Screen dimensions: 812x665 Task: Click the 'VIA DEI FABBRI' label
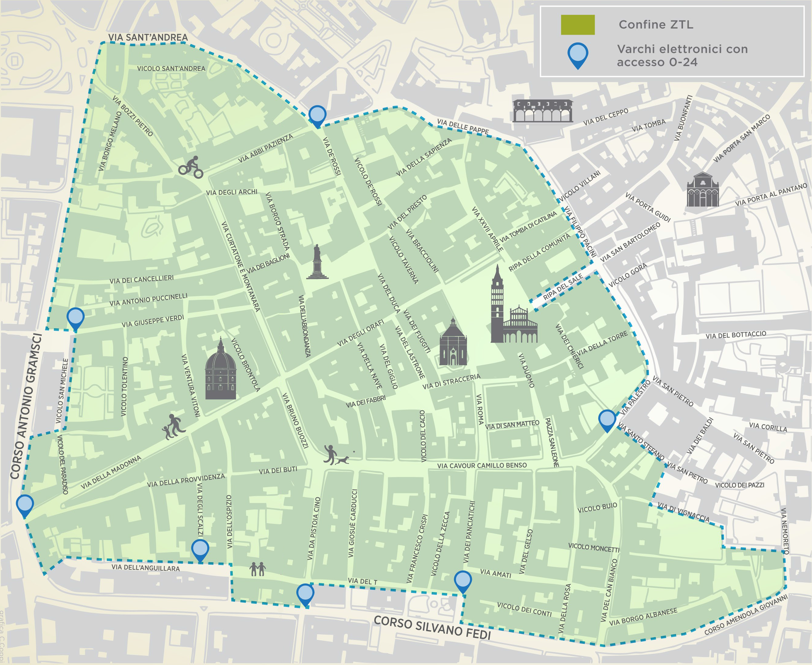365,402
